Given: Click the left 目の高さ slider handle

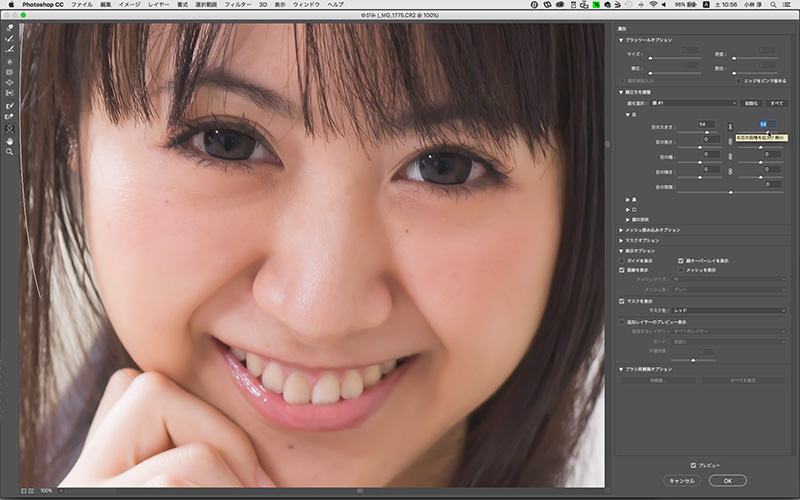Looking at the screenshot, I should (699, 147).
